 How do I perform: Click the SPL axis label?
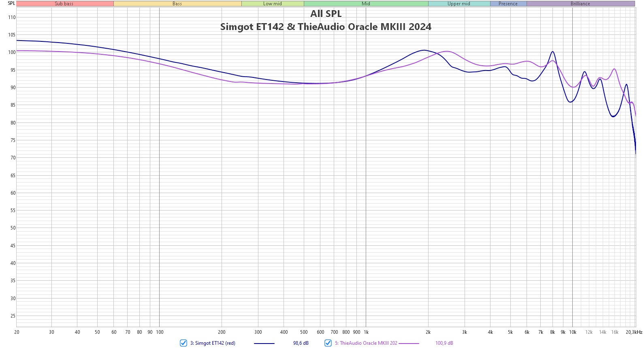(x=11, y=3)
